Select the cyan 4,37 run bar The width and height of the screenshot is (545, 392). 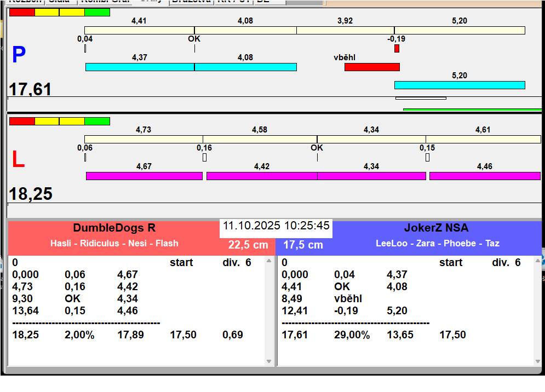click(x=140, y=67)
